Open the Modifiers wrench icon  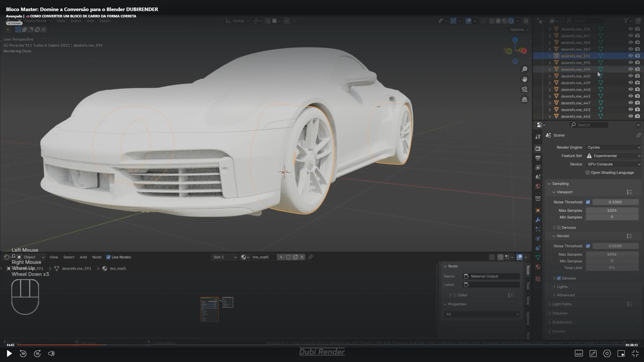point(538,220)
